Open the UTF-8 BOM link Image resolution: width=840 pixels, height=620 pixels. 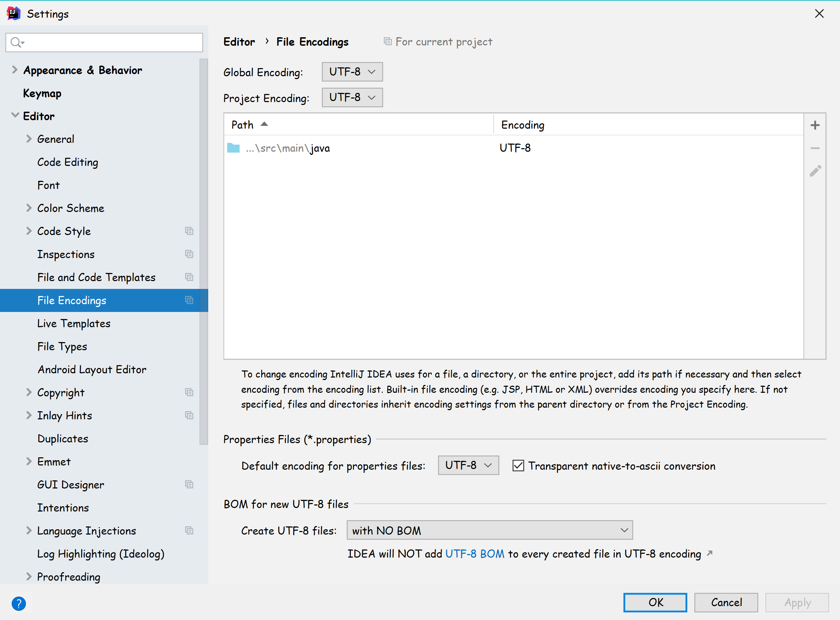(475, 554)
